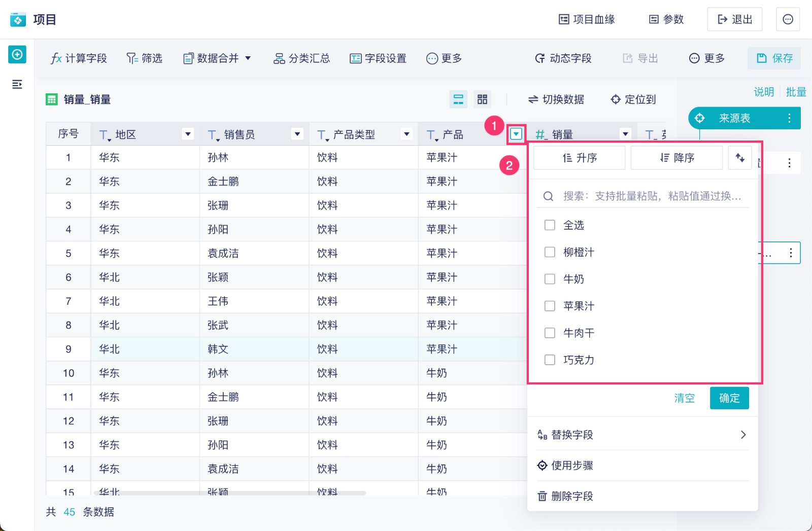Image resolution: width=812 pixels, height=531 pixels.
Task: Click the add-step plus icon in sidebar
Action: click(x=17, y=54)
